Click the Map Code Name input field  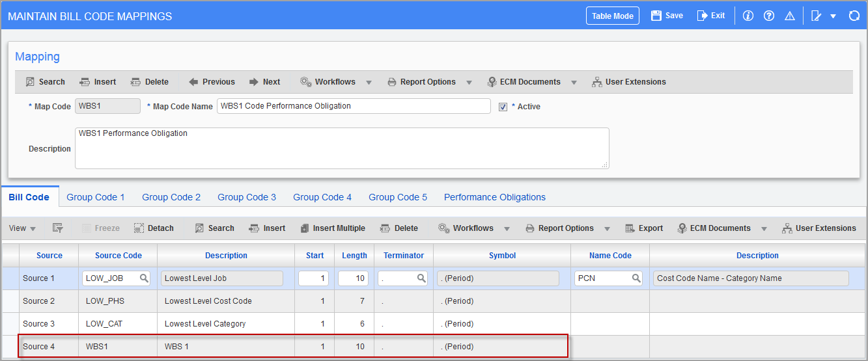[x=354, y=106]
